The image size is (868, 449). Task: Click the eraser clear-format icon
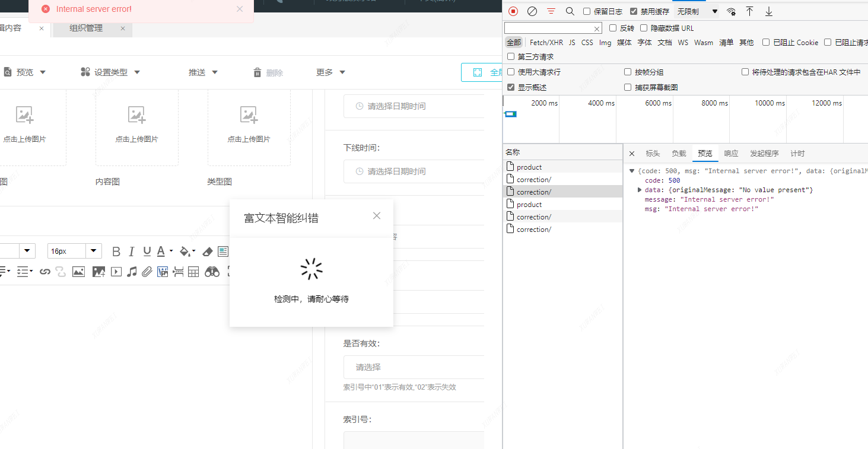coord(208,251)
